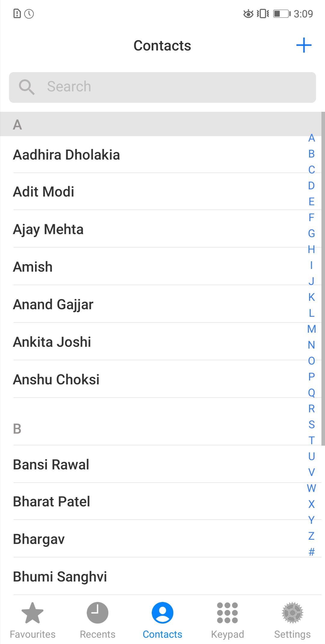Tap the plus icon to add contact
This screenshot has height=644, width=325.
304,45
